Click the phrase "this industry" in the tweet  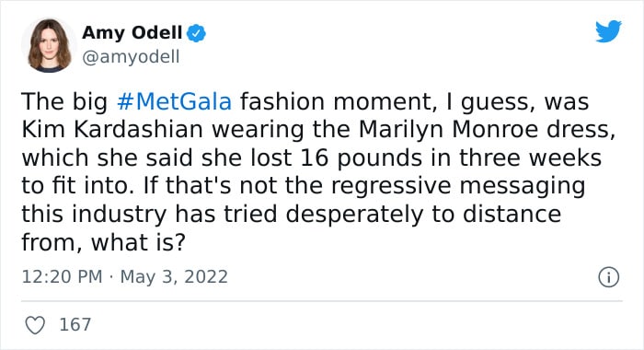[x=94, y=216]
